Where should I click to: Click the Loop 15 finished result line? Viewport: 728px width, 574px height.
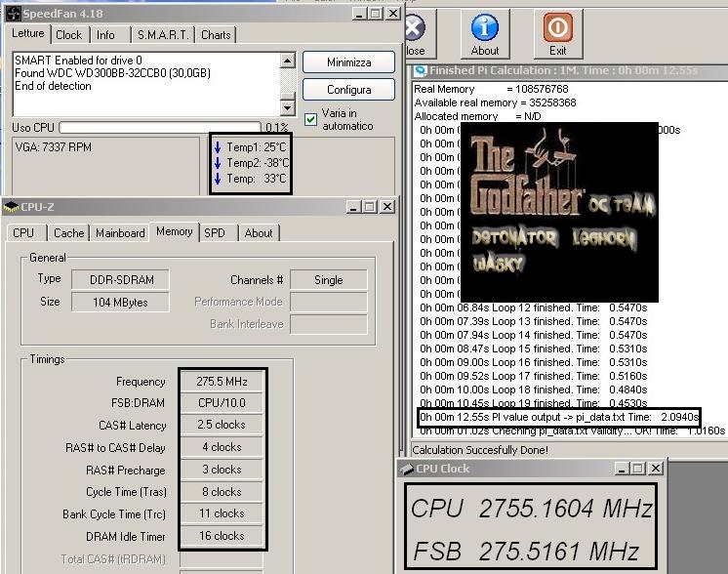pos(534,348)
